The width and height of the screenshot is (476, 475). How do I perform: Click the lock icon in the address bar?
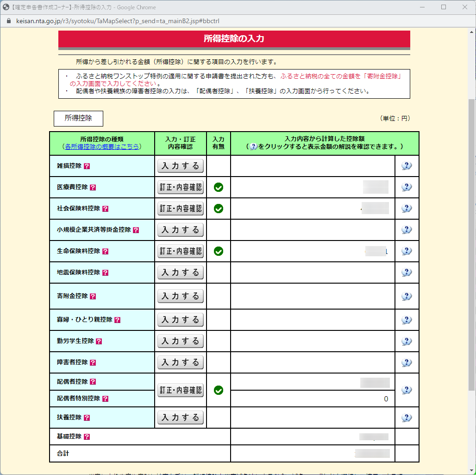8,21
